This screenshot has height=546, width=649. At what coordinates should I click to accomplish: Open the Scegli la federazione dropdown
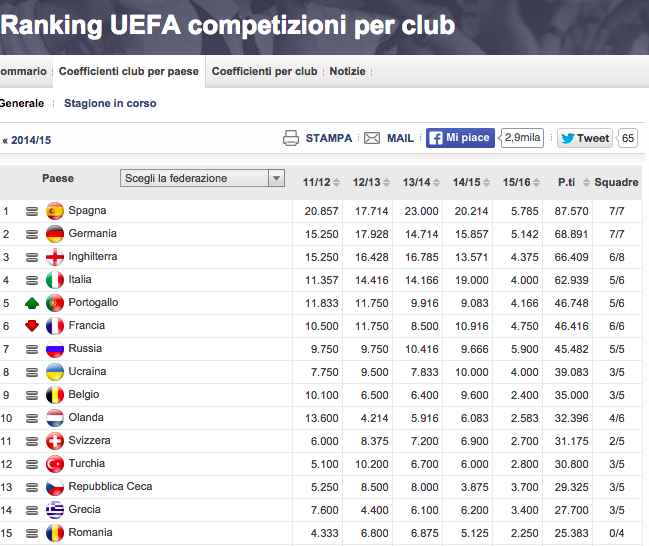coord(203,179)
